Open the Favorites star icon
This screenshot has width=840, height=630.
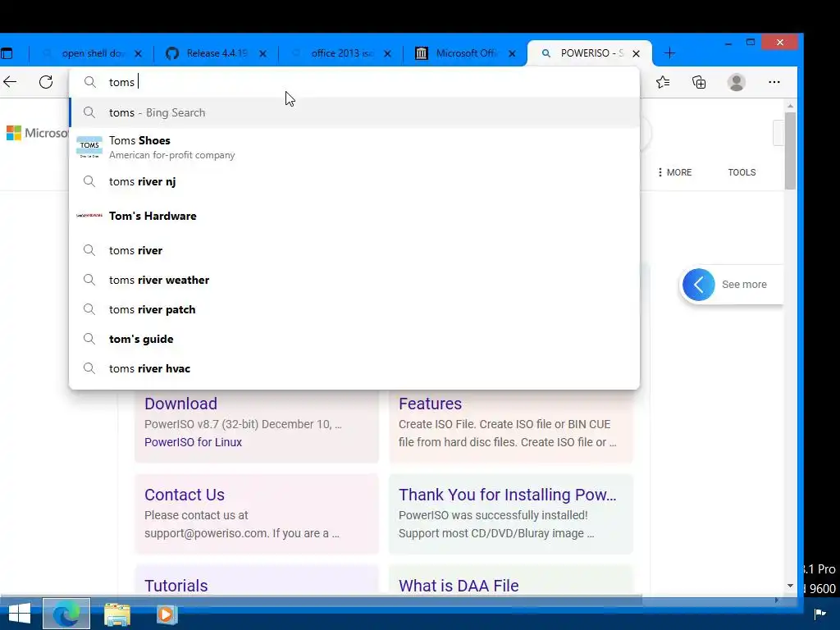[x=663, y=82]
